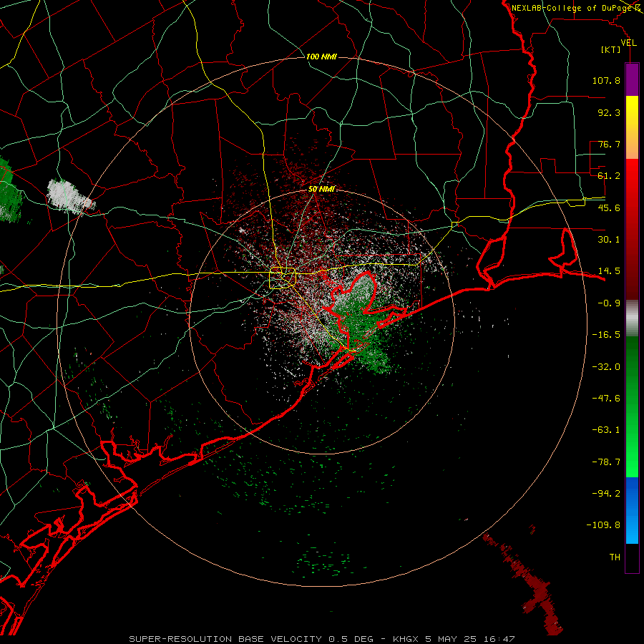Viewport: 644px width, 644px height.
Task: Click the TH label below the scale
Action: coord(615,557)
